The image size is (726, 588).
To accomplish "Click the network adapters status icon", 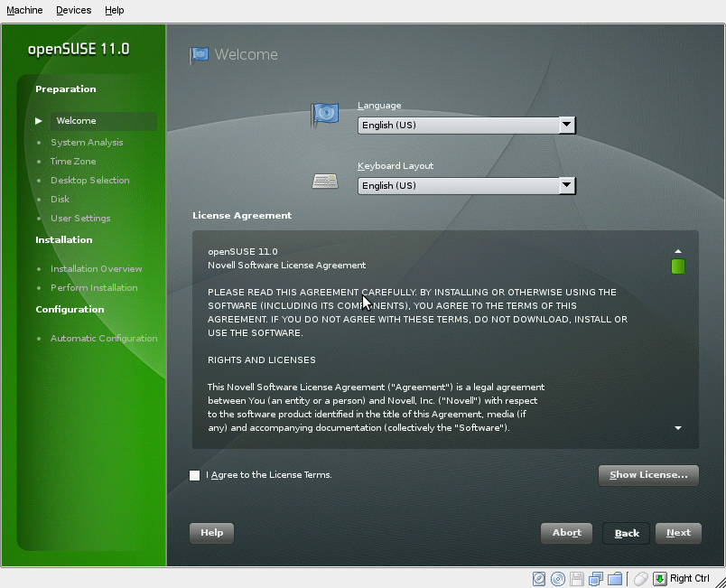I will pos(596,578).
